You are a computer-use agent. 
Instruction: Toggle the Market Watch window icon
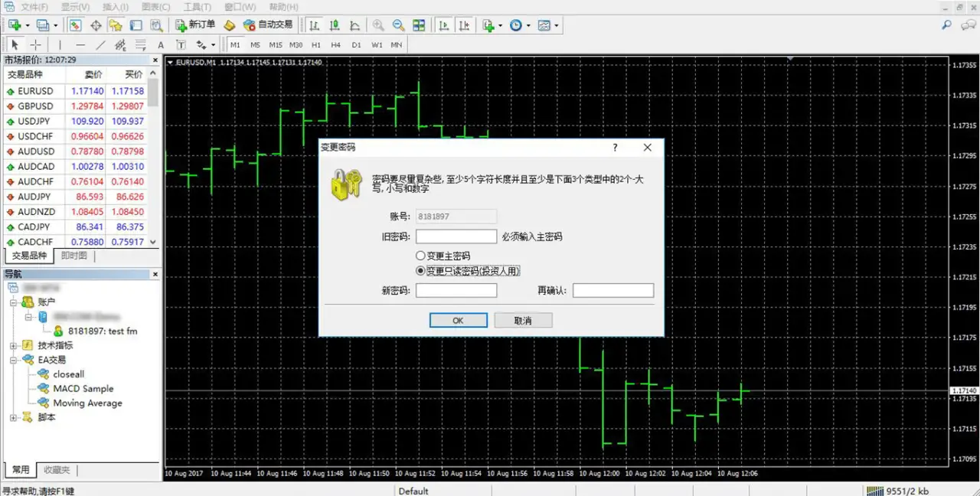click(75, 25)
